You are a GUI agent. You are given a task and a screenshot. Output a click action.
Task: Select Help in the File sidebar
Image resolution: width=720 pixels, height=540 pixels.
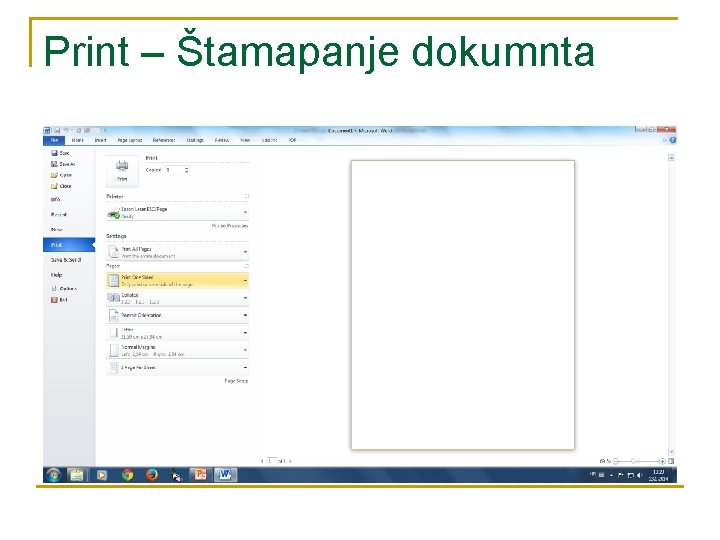coord(56,275)
